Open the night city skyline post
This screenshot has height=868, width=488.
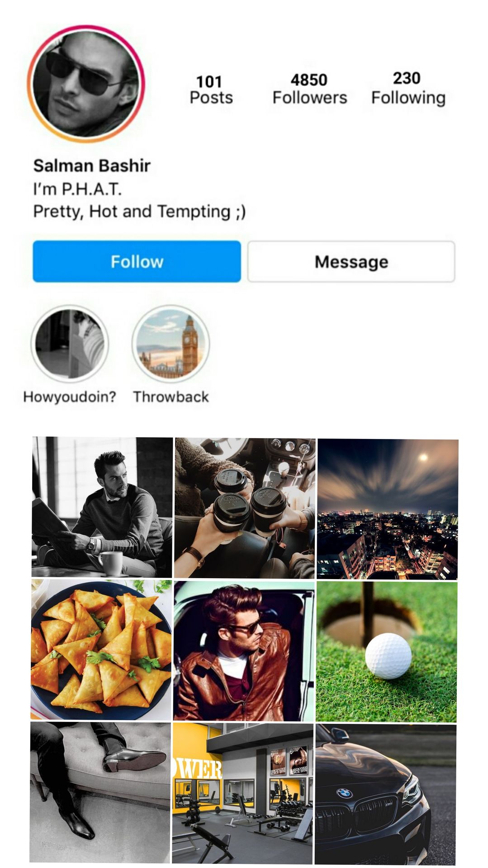click(x=388, y=509)
